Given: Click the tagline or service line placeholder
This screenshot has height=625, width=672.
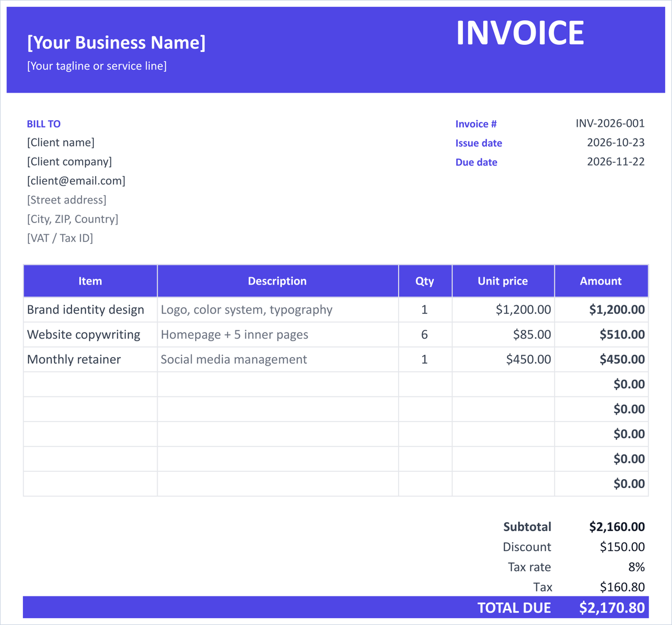Looking at the screenshot, I should pos(97,66).
